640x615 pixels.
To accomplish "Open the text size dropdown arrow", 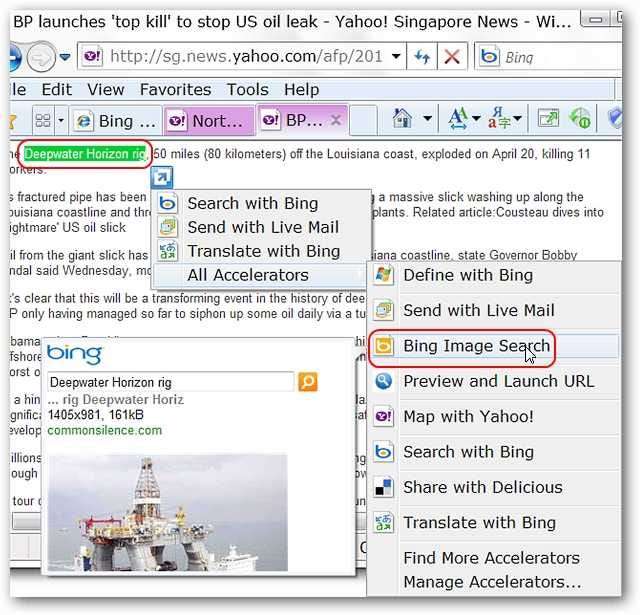I will [x=476, y=119].
